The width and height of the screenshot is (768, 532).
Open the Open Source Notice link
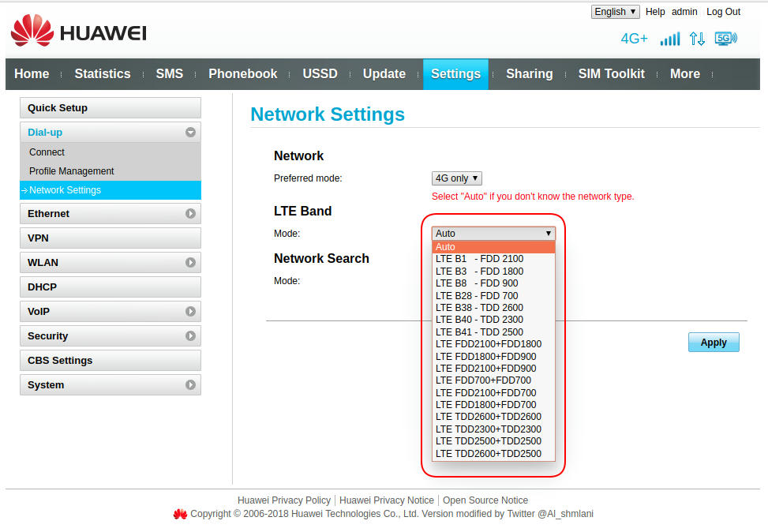[485, 500]
